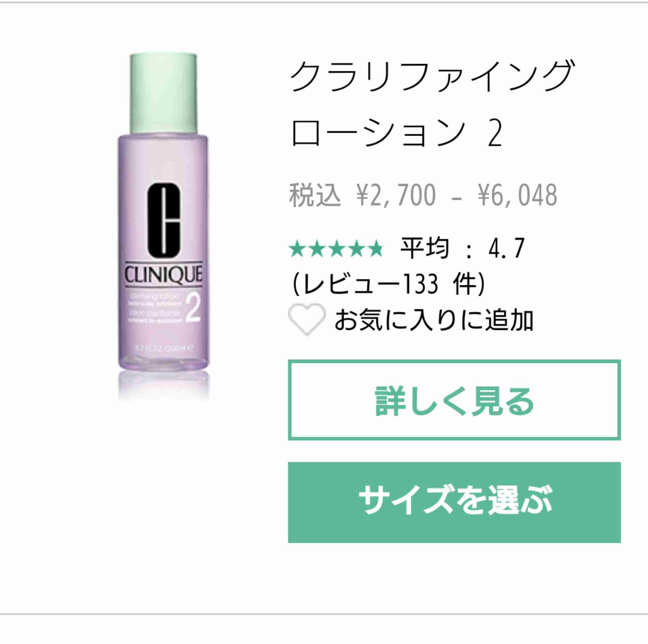Viewport: 648px width, 644px height.
Task: Click the average rating 平均 : 4.7 text
Action: click(x=463, y=249)
